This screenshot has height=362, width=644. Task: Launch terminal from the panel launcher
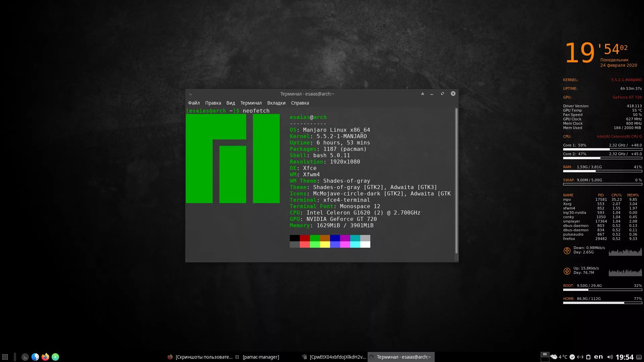(25, 357)
